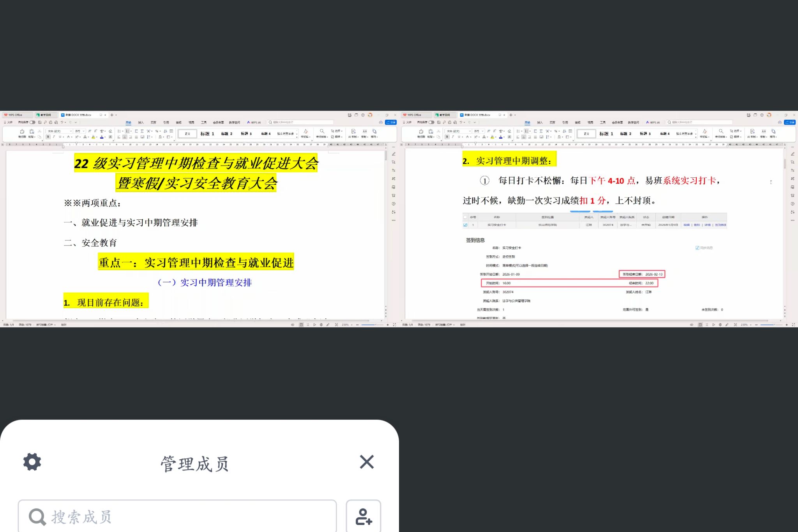The image size is (798, 532).
Task: Uncheck the 实习安全打卡 table row checkbox
Action: coord(465,225)
